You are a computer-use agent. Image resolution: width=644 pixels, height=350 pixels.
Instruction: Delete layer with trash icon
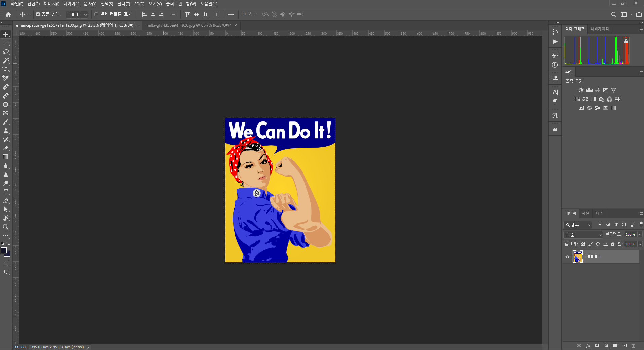pyautogui.click(x=634, y=346)
